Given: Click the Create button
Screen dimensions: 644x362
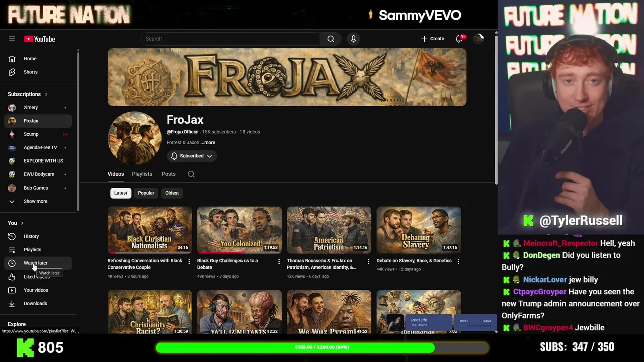Looking at the screenshot, I should [433, 39].
